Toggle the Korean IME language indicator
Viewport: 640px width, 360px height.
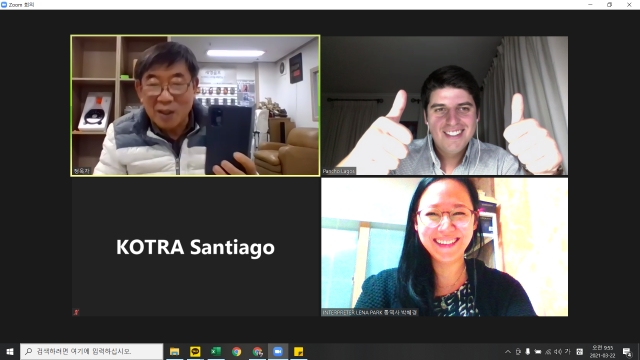[x=567, y=351]
